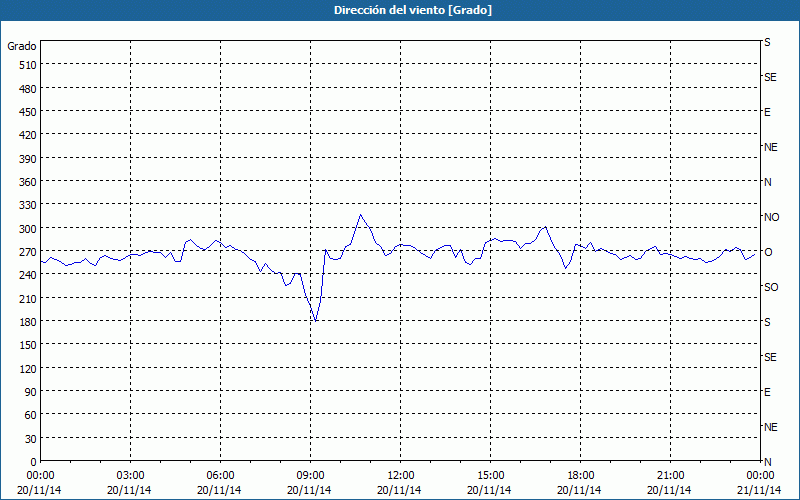The image size is (800, 500).
Task: Click the 0 degree y-axis label
Action: coord(34,462)
